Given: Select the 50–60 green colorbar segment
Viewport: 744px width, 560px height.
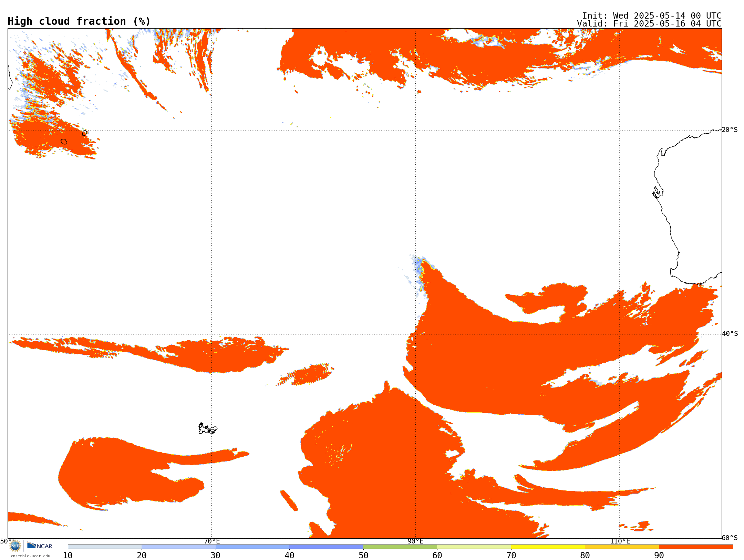Looking at the screenshot, I should pos(400,547).
